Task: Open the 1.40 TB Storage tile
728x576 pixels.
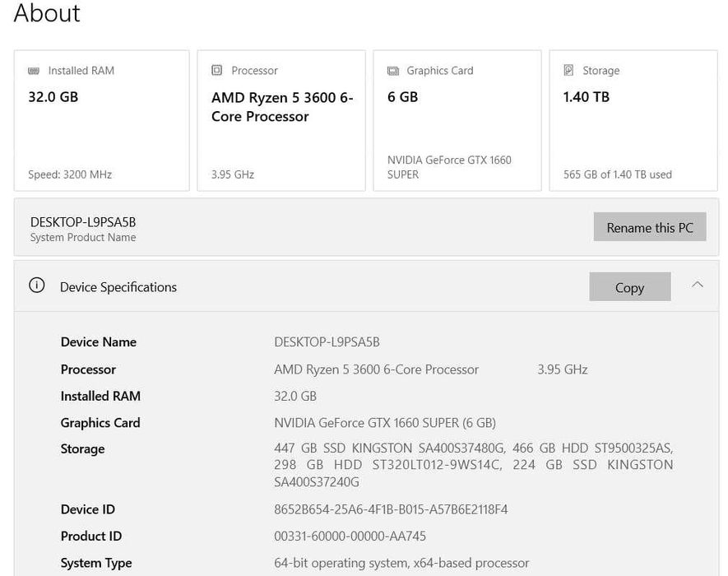Action: [633, 120]
